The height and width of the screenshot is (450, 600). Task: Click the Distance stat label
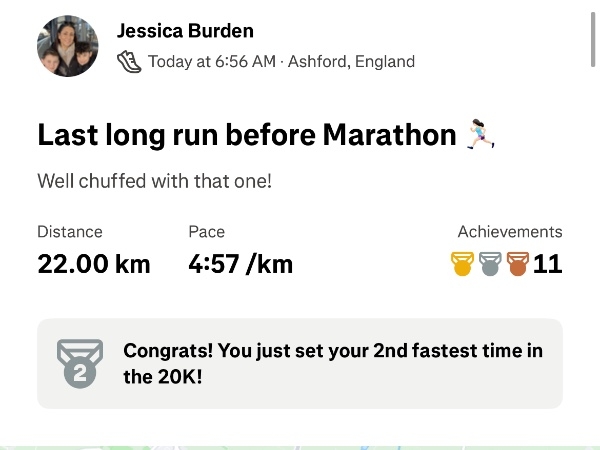pos(70,232)
